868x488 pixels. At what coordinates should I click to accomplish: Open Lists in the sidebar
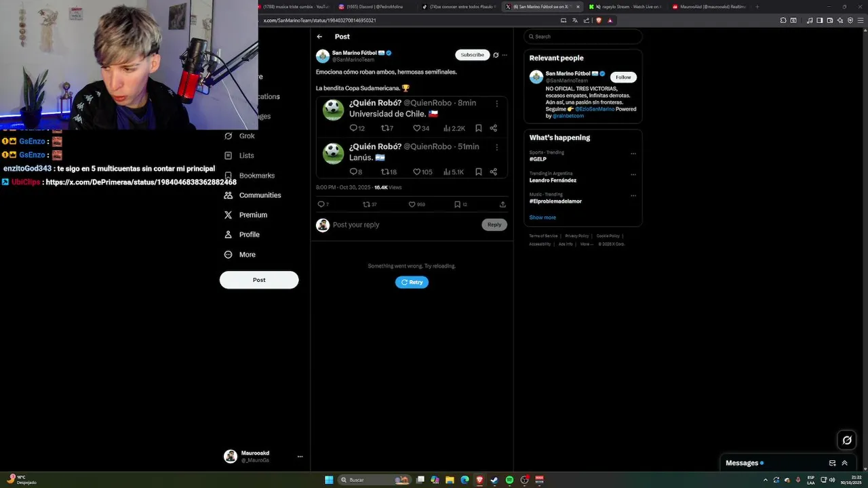click(239, 155)
